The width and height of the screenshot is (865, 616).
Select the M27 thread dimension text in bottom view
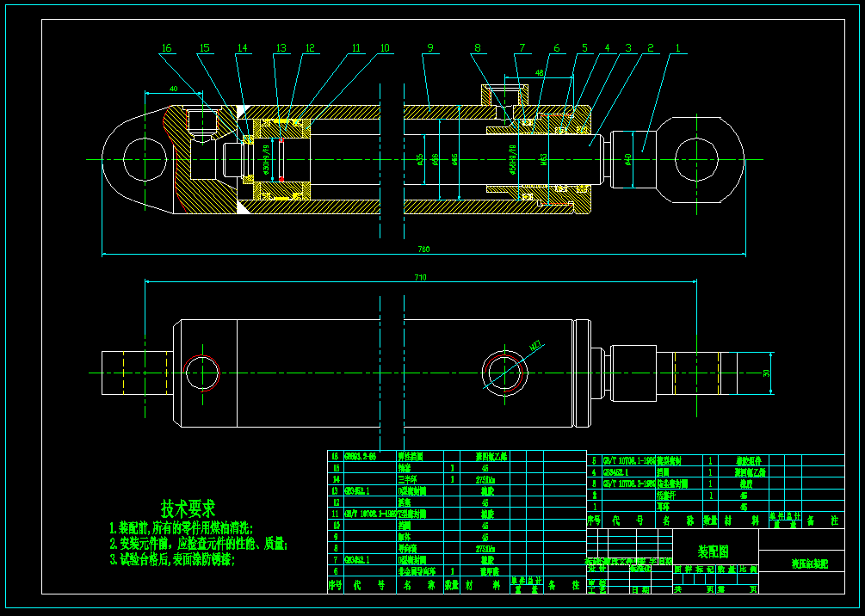click(x=534, y=347)
